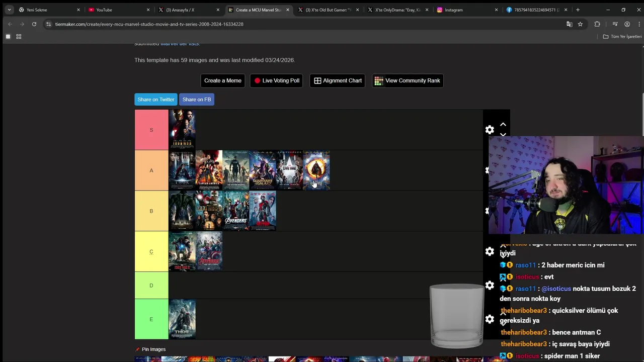Open a new tab with plus button
644x362 pixels.
pos(578,10)
